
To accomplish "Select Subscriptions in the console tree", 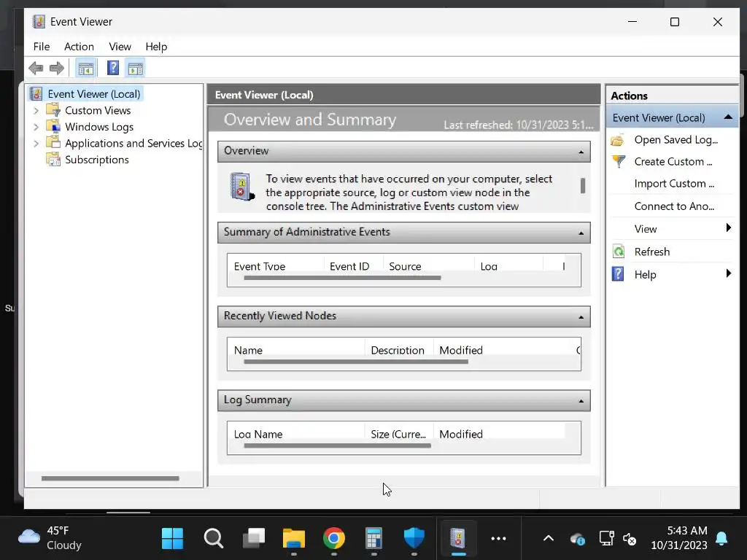I will (x=97, y=160).
